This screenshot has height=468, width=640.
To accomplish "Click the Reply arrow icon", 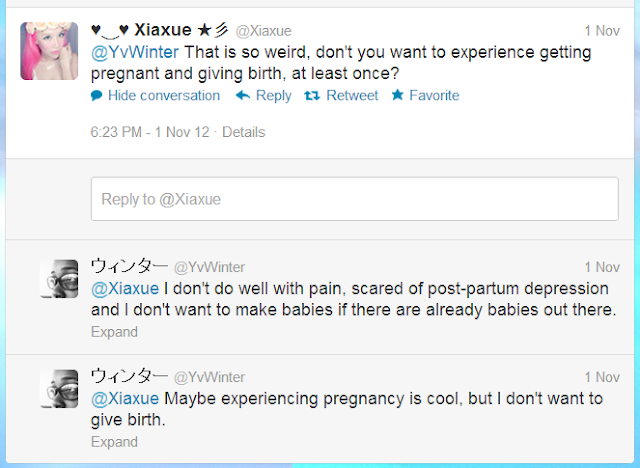I will click(242, 96).
